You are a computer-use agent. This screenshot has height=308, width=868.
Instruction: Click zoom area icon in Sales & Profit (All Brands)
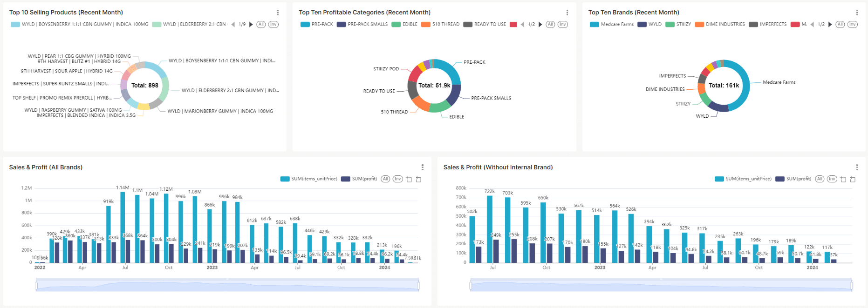pos(409,180)
